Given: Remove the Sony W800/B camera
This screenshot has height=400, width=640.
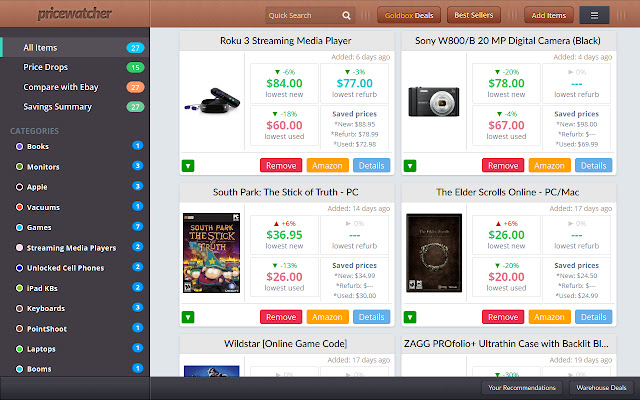Looking at the screenshot, I should coord(503,165).
